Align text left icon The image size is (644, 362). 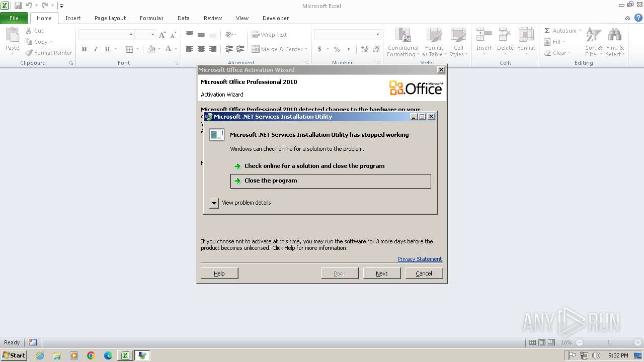coord(190,49)
